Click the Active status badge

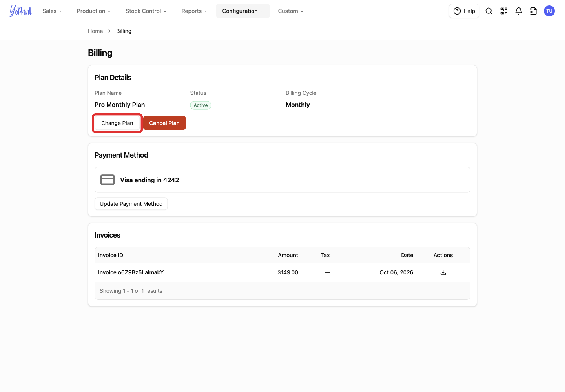200,105
